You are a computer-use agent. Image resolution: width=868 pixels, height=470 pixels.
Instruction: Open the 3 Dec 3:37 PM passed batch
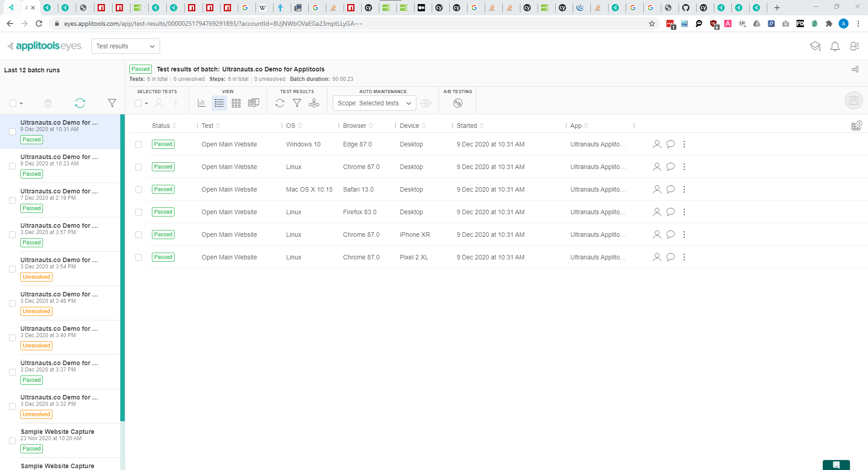pyautogui.click(x=60, y=372)
